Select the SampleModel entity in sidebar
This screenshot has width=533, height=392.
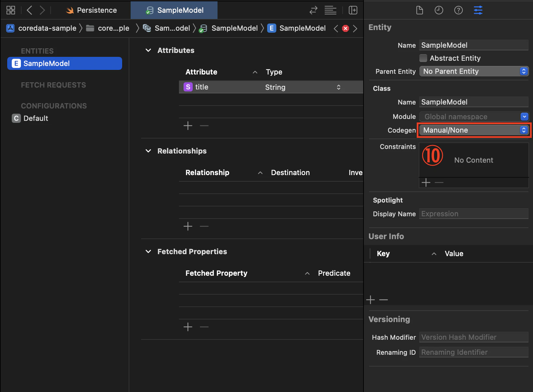coord(65,63)
